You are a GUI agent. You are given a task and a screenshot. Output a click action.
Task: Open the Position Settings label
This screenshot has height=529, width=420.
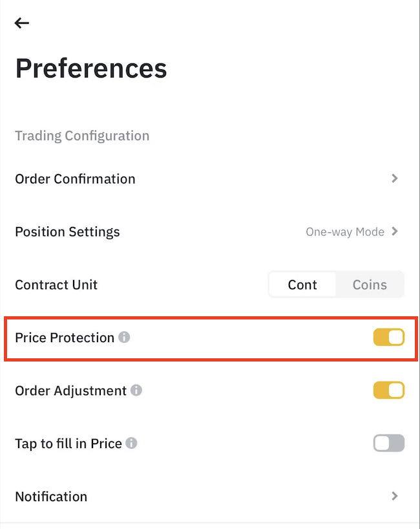[67, 232]
